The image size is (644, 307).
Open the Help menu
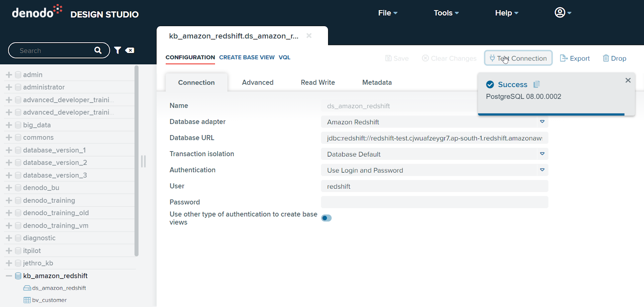coord(507,13)
